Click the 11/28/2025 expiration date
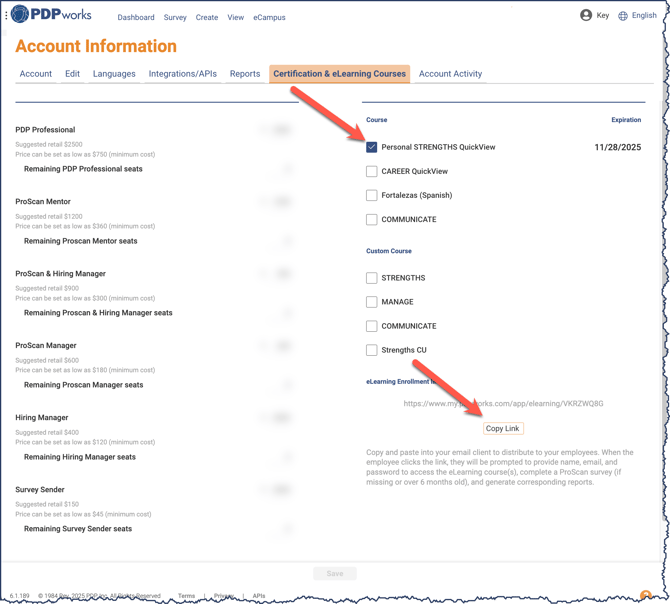The height and width of the screenshot is (604, 670). click(x=617, y=147)
